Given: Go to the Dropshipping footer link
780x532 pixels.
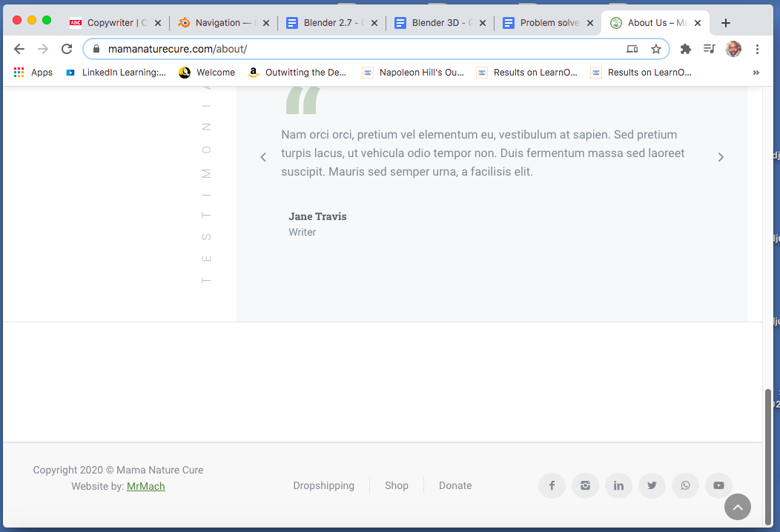Looking at the screenshot, I should pos(323,486).
